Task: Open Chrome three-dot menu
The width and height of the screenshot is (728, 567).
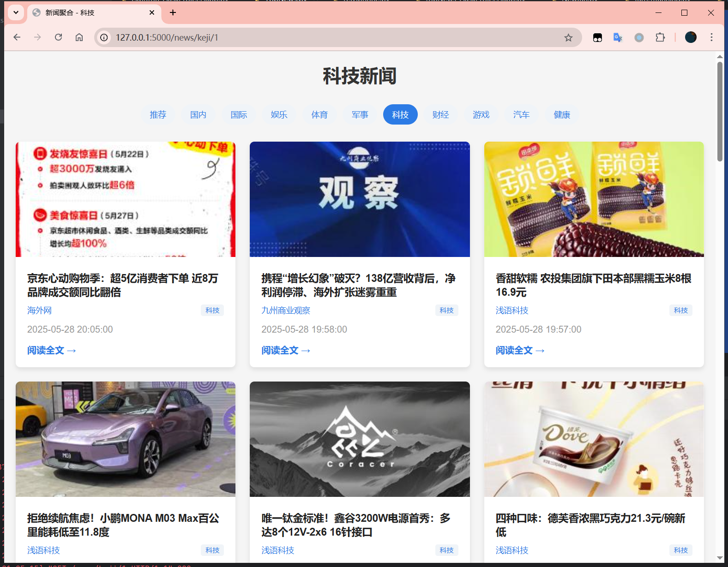Action: coord(711,37)
